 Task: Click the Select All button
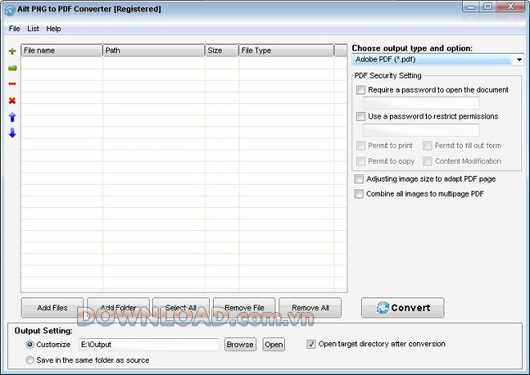[x=181, y=308]
